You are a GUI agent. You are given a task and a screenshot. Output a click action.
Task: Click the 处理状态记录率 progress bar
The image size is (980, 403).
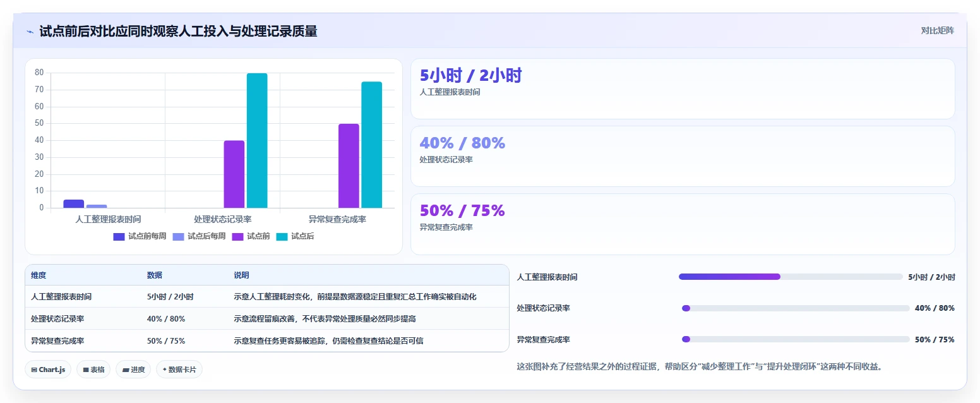click(x=796, y=308)
